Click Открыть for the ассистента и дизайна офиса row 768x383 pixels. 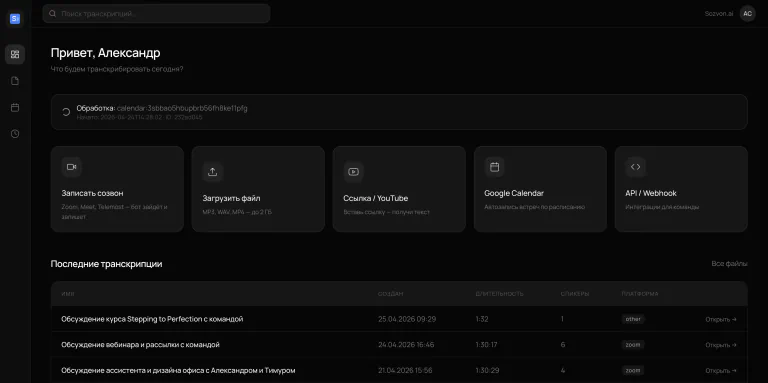[721, 371]
